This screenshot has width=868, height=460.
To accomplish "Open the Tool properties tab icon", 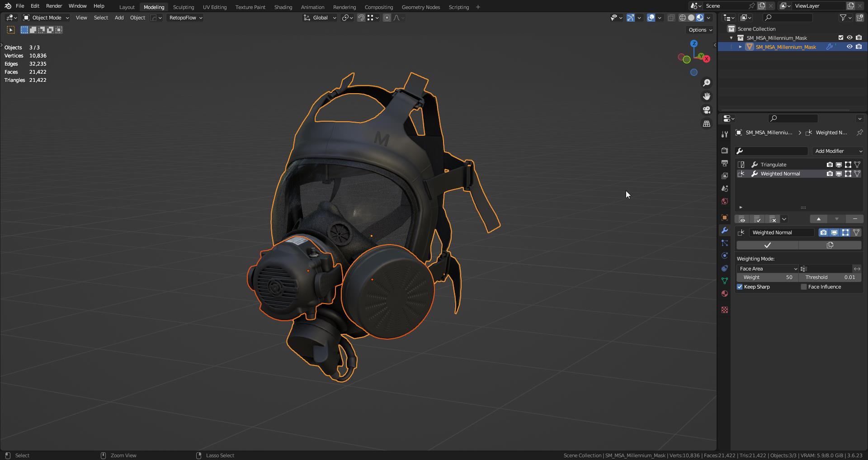I will pyautogui.click(x=725, y=134).
